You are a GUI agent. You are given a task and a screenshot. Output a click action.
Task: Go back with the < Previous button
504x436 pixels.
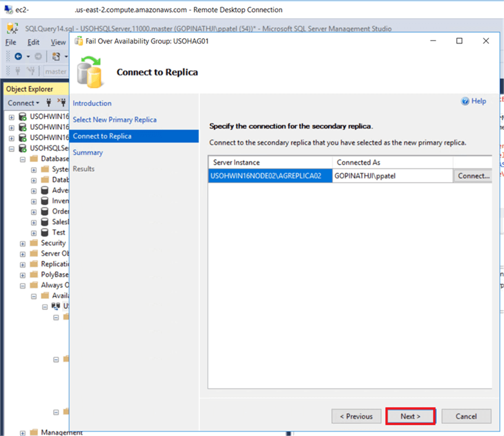pos(356,416)
